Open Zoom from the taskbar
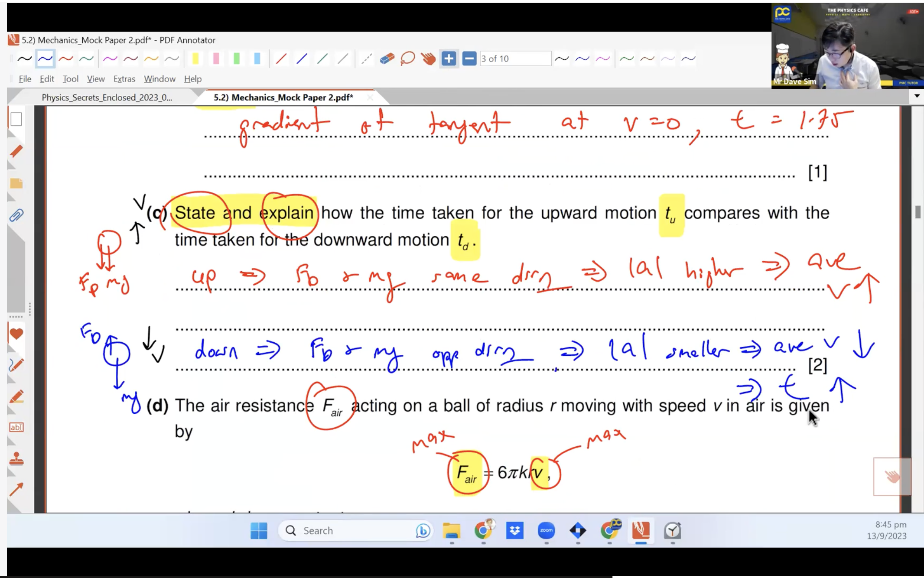924x578 pixels. pos(546,530)
